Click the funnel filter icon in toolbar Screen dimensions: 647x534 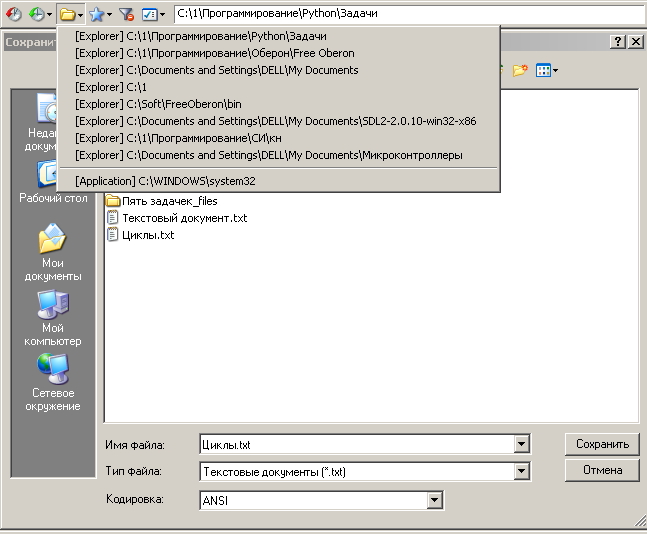126,14
